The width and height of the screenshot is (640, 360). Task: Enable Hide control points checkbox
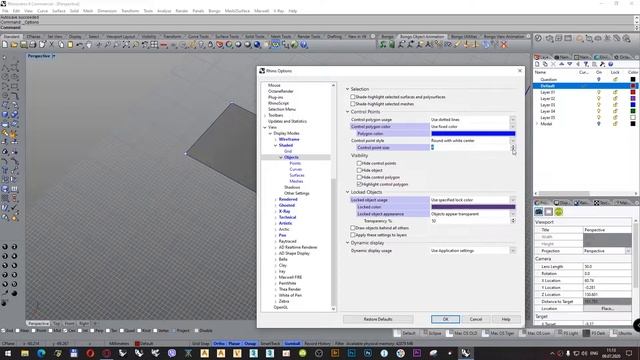point(359,163)
